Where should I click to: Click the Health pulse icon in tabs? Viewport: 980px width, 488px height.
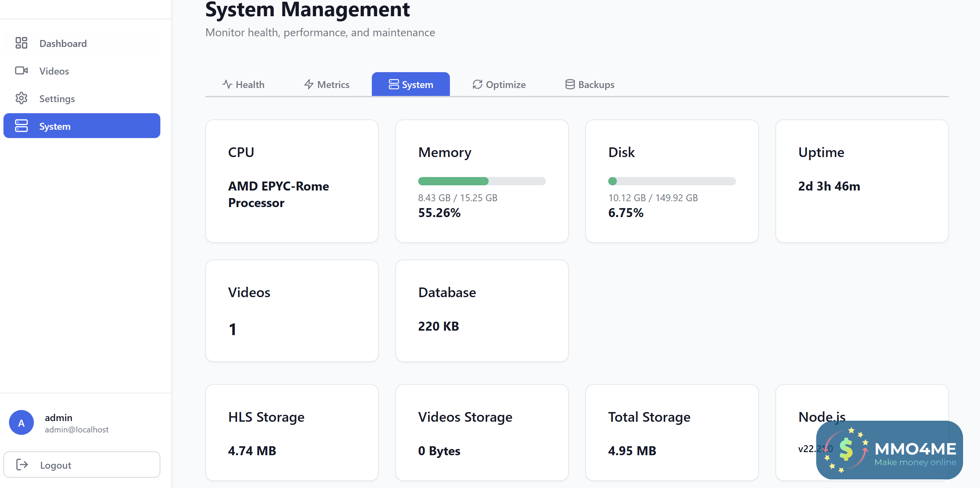227,84
